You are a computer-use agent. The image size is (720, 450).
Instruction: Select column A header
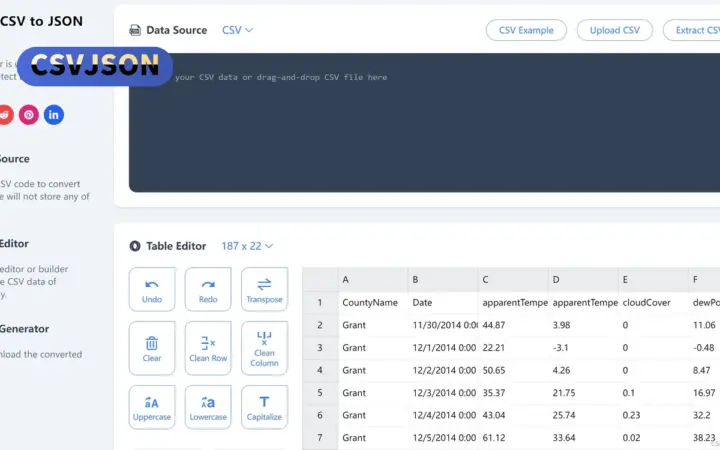point(373,280)
